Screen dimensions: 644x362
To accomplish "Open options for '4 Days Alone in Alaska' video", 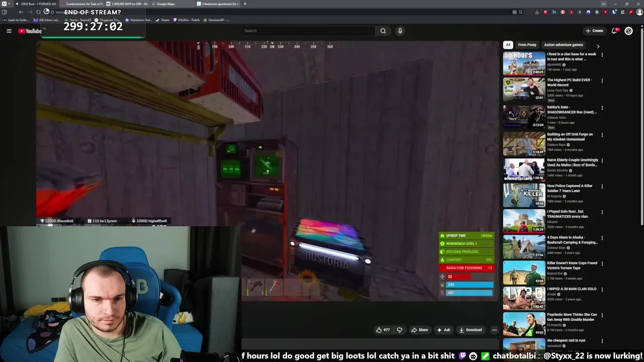I will [x=602, y=238].
